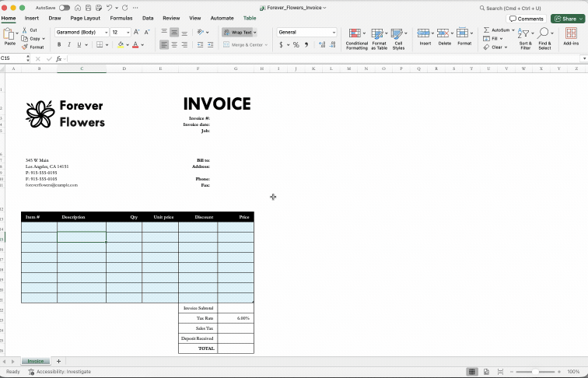588x378 pixels.
Task: Apply Comma style
Action: click(x=306, y=44)
